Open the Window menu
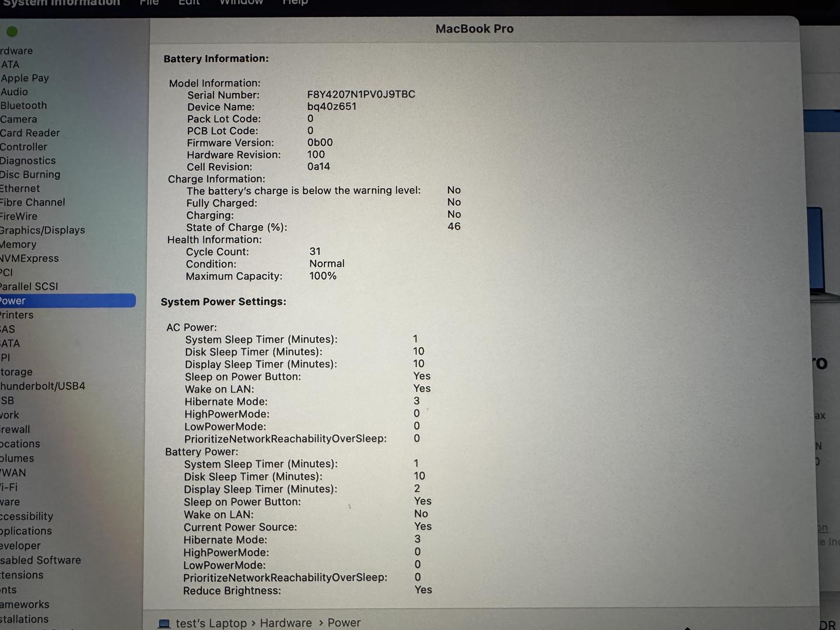The width and height of the screenshot is (840, 630). coord(241,2)
